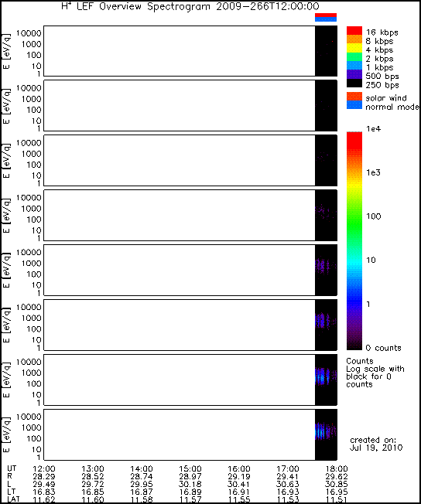Screen dimensions: 421x504
Task: Select the '2 kbps' legend label
Action: [x=380, y=59]
